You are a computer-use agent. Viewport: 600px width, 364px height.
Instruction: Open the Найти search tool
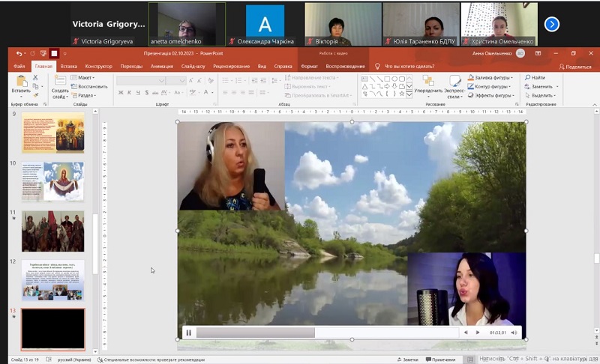tap(535, 78)
